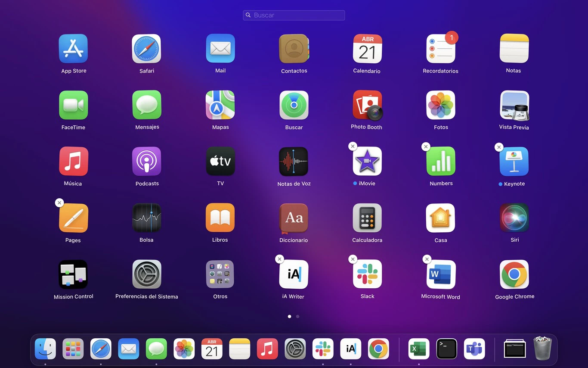Open Calendario in the Launchpad grid
The width and height of the screenshot is (588, 368).
point(367,49)
